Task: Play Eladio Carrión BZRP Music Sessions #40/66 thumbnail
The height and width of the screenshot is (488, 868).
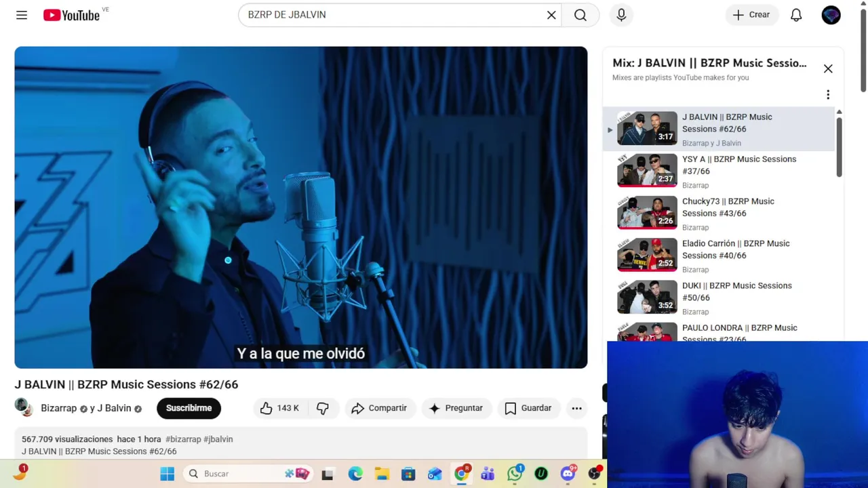Action: (x=647, y=255)
